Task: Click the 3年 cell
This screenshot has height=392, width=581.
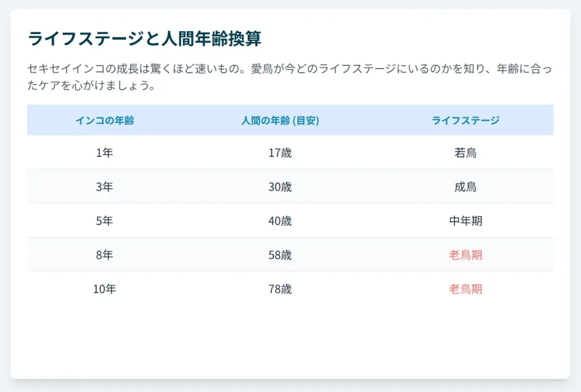Action: (x=104, y=187)
